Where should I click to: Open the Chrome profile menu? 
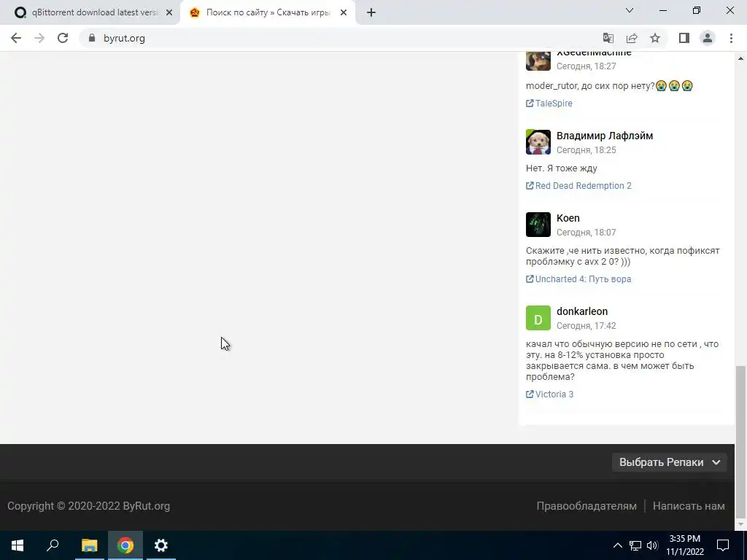click(708, 38)
